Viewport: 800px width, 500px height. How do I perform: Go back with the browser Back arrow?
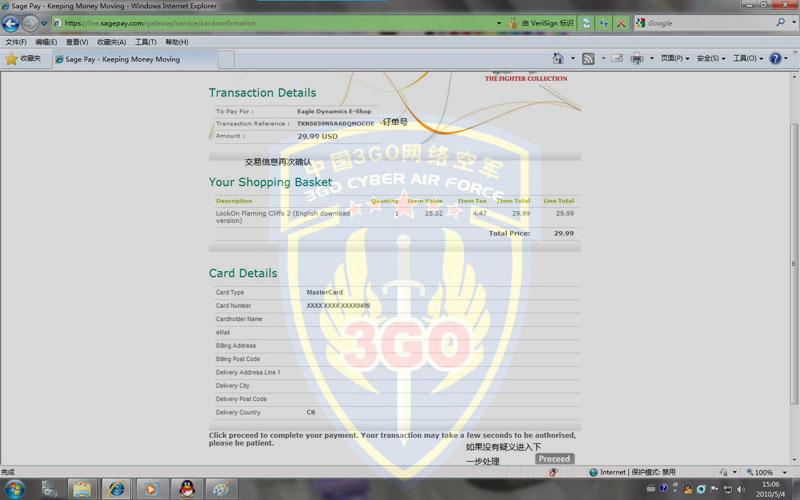10,23
